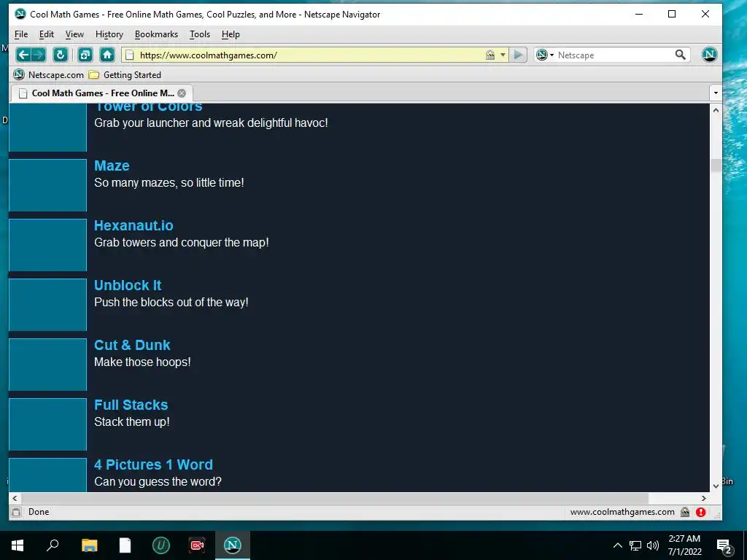
Task: Click the horizontal scrollbar thumb
Action: click(x=334, y=498)
